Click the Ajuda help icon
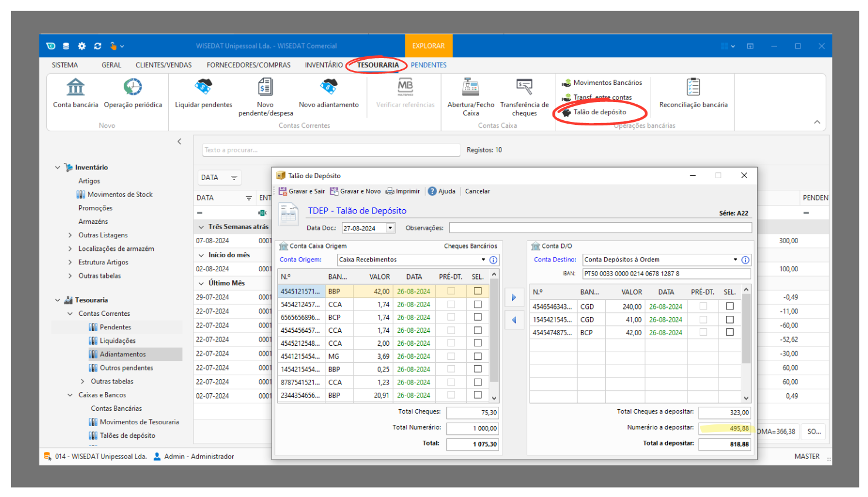 432,191
